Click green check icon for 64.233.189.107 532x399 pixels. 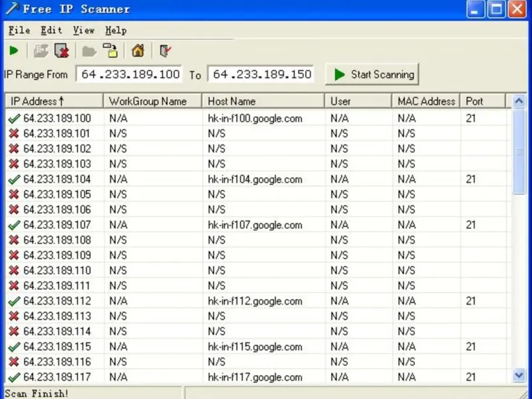pos(14,225)
